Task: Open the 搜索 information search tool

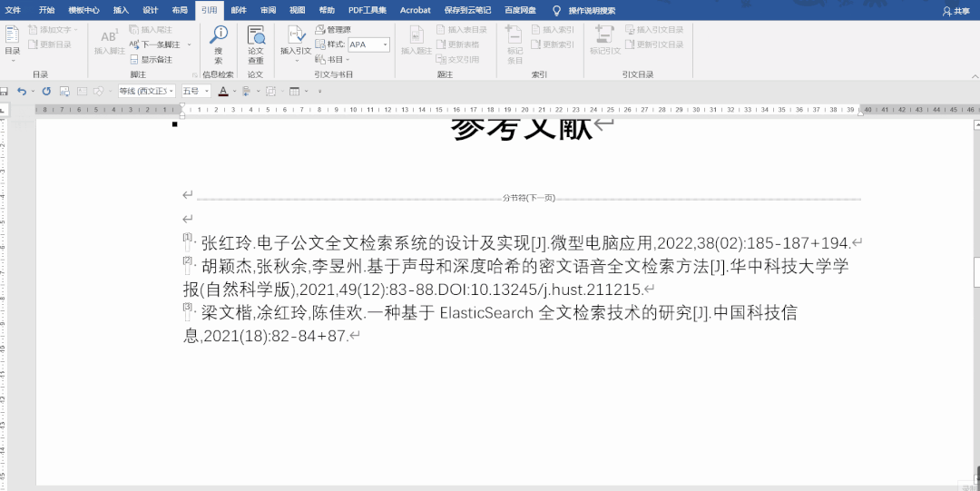Action: coord(218,44)
